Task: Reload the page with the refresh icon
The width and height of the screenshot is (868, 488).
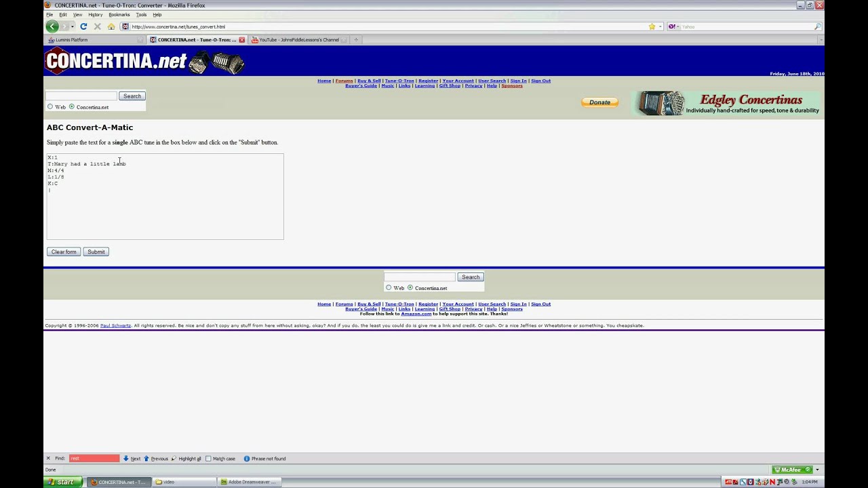Action: click(x=83, y=26)
